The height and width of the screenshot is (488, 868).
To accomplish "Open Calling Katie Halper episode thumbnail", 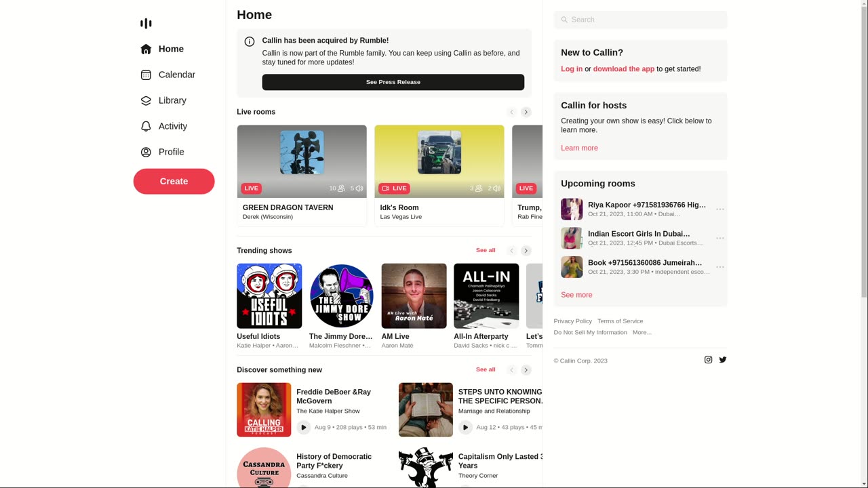I will (x=264, y=410).
